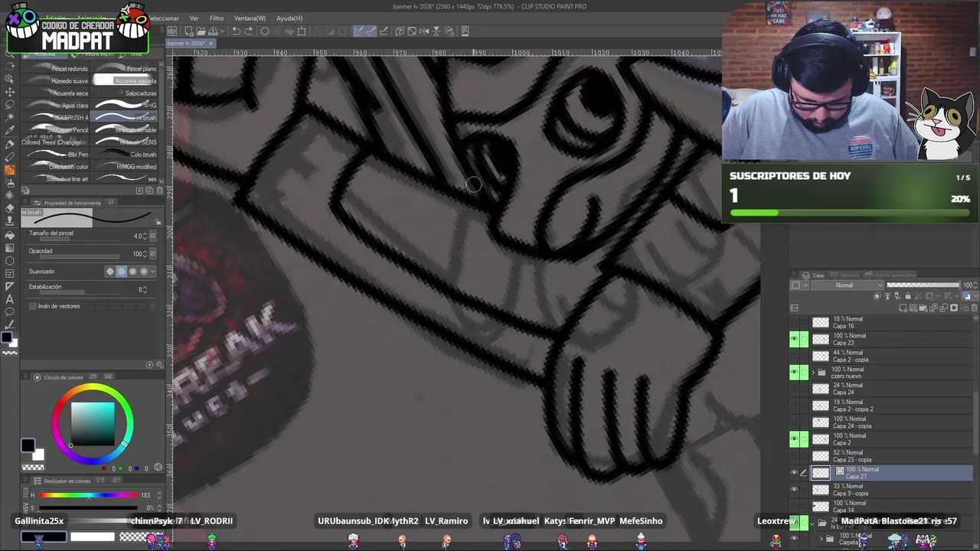Select the active orange Brush tool
This screenshot has height=551, width=980.
(10, 170)
